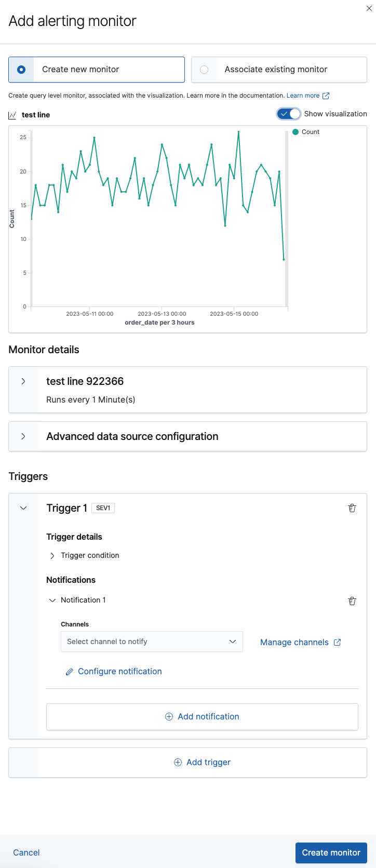
Task: Click the SEV1 severity badge
Action: point(103,508)
